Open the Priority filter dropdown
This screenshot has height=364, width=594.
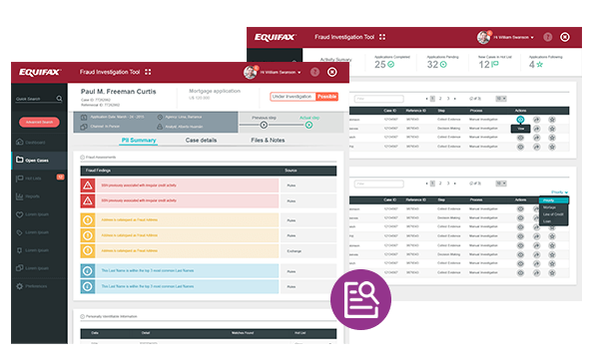[x=559, y=192]
